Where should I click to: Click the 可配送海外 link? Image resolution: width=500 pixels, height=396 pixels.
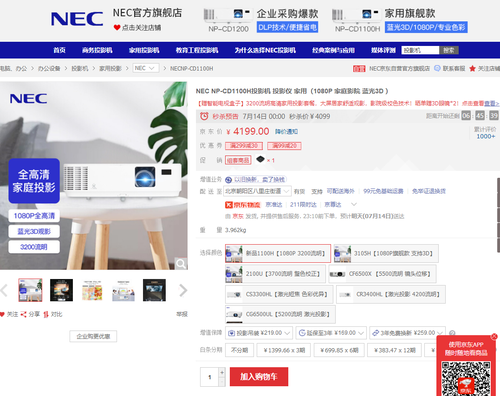(340, 191)
